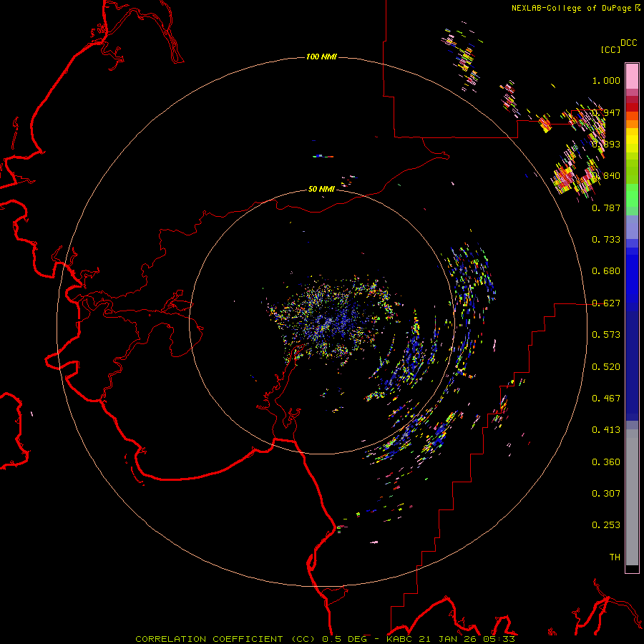Click the 0.680 legend value

pyautogui.click(x=606, y=271)
